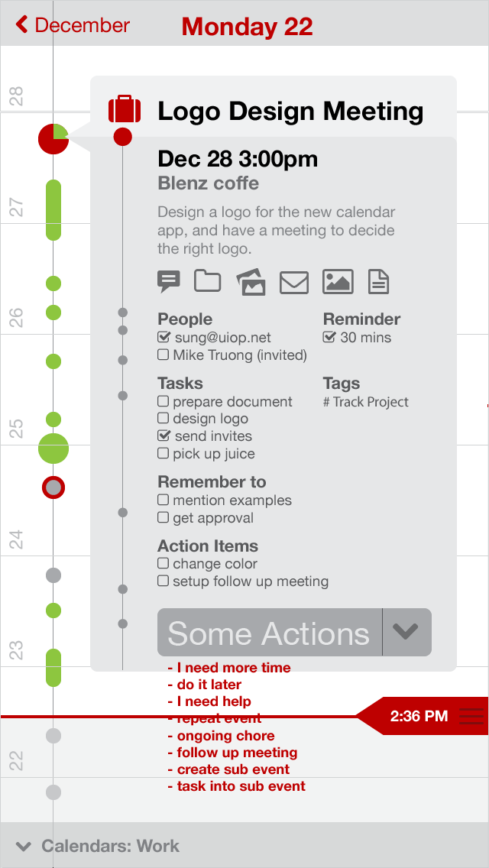Select 'do it later' action item

(205, 684)
